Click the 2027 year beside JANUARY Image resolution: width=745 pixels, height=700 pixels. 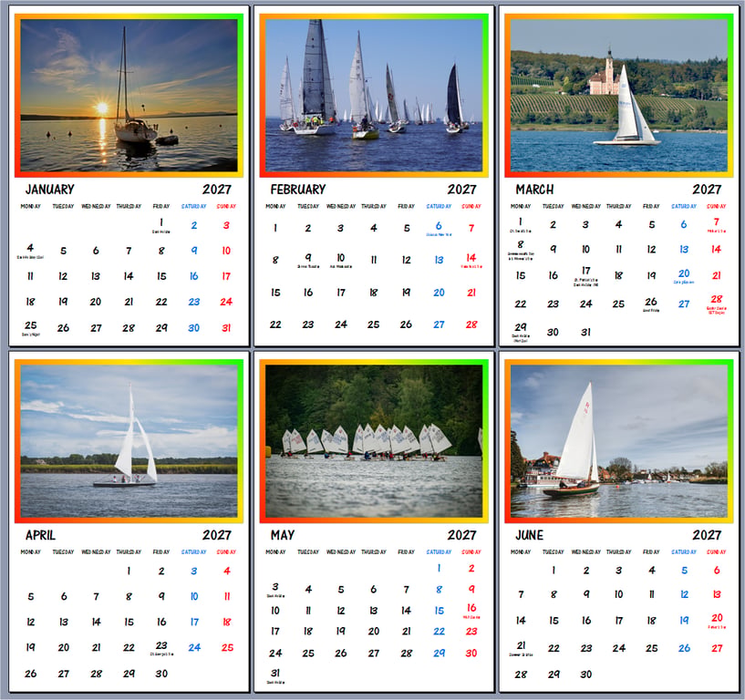click(x=217, y=190)
